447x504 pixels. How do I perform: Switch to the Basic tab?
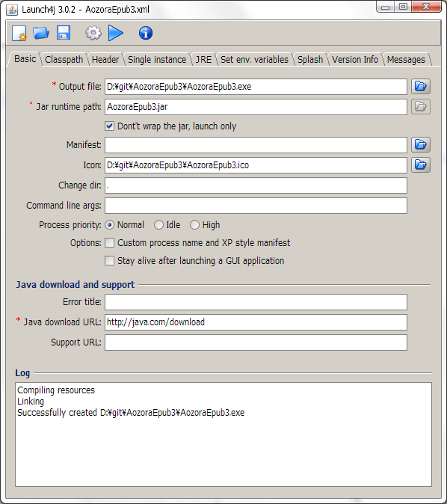(x=25, y=59)
